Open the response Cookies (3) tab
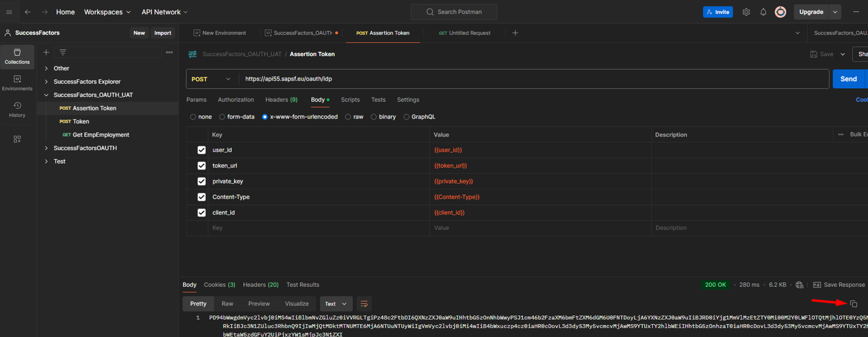 219,285
